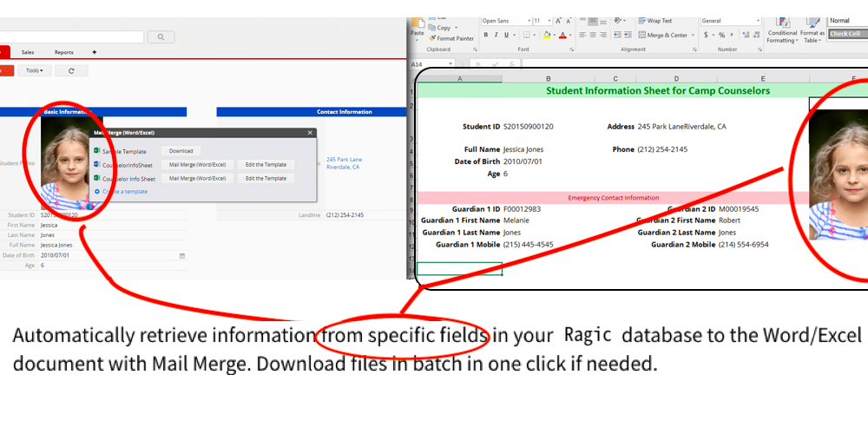This screenshot has height=434, width=868.
Task: Add a new tab with the plus icon
Action: (94, 53)
